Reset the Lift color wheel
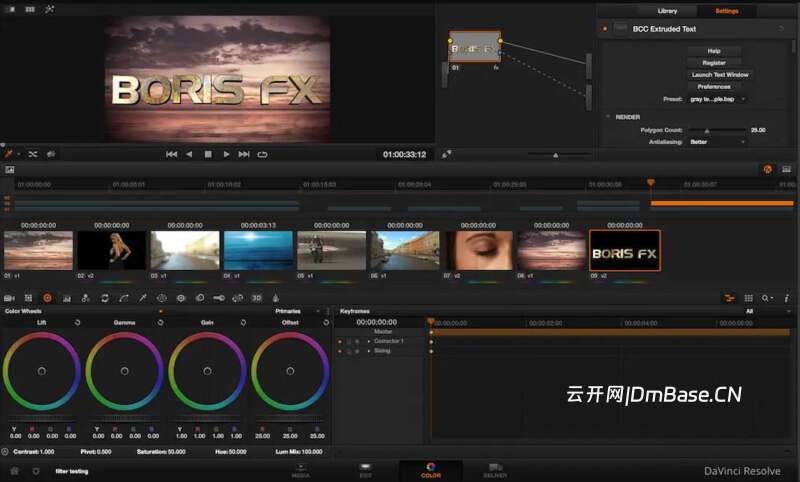This screenshot has height=482, width=800. [x=78, y=322]
